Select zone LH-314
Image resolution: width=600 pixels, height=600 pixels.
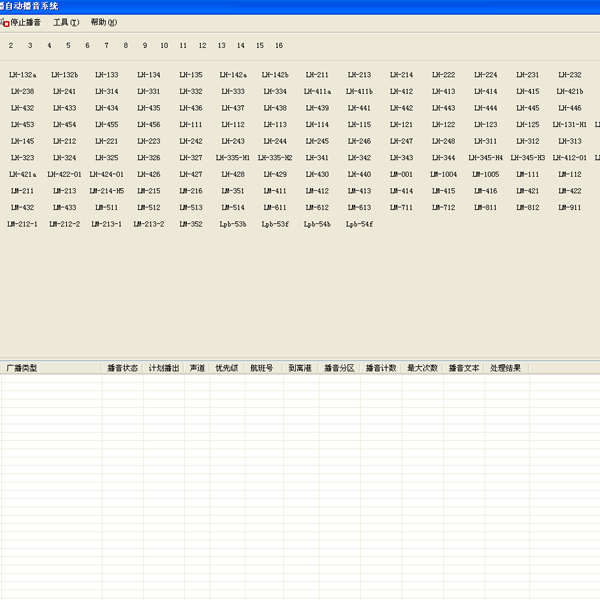107,91
